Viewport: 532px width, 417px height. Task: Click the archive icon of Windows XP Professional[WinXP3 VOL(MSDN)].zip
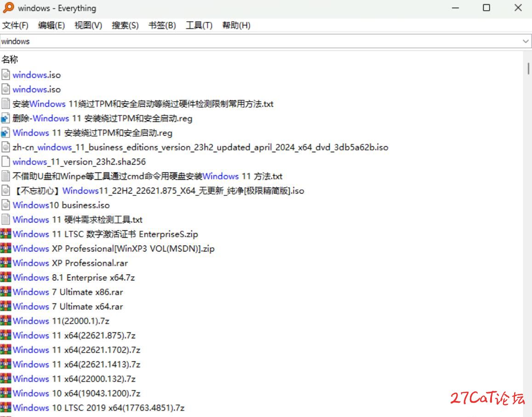tap(6, 248)
